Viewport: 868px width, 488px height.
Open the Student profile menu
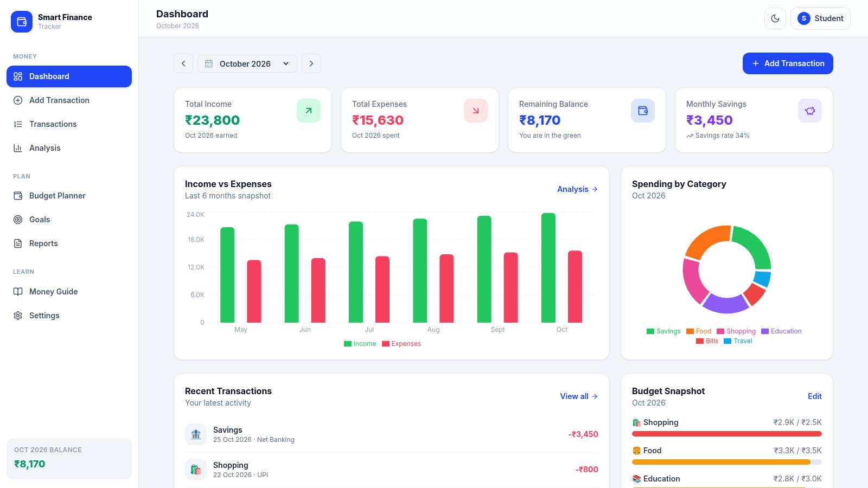tap(820, 18)
